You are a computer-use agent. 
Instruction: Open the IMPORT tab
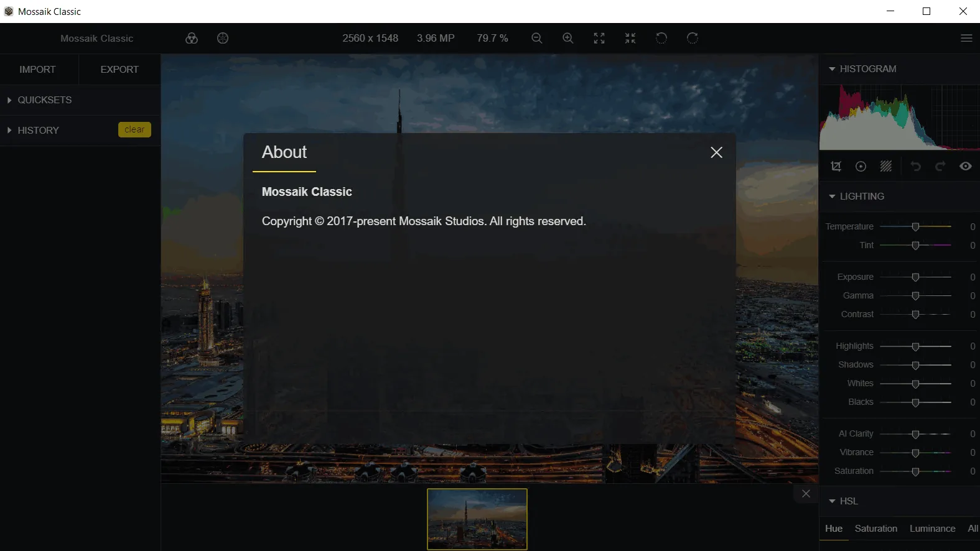[x=38, y=70]
